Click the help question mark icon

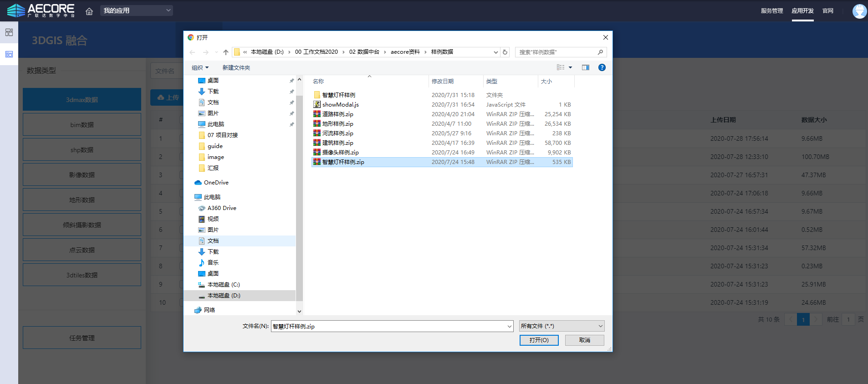point(602,67)
